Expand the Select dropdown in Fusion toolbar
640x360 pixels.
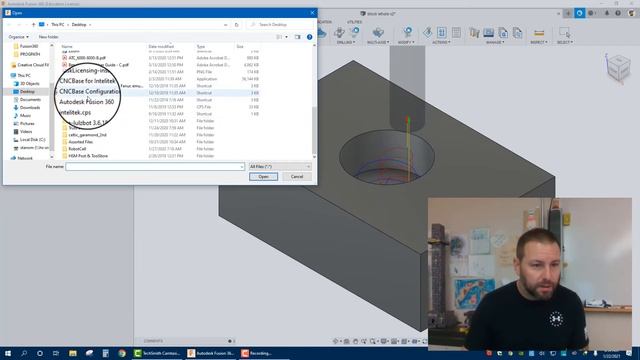point(565,42)
